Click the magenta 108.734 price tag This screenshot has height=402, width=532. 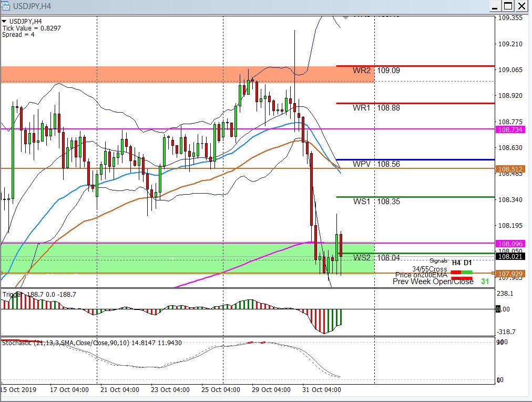pyautogui.click(x=510, y=129)
